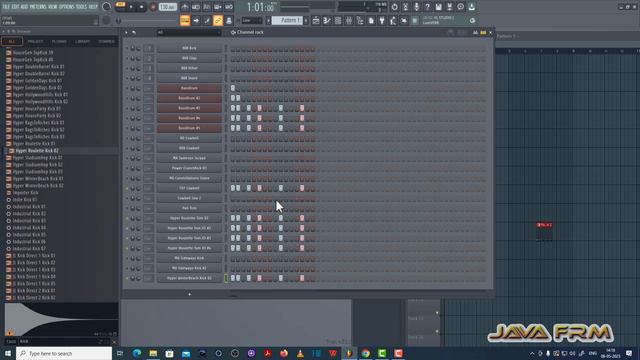Toggle recording countdown icon
This screenshot has height=360, width=640.
tap(207, 7)
